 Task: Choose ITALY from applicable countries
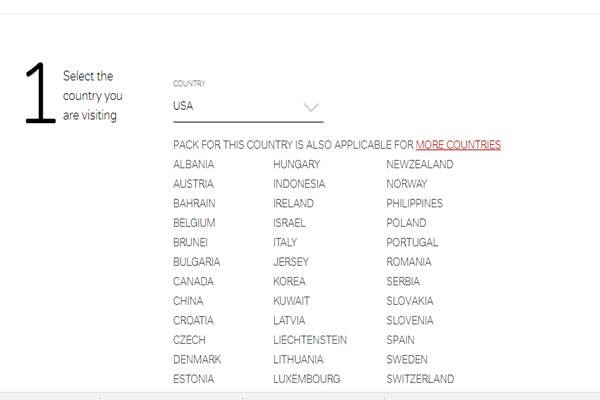pyautogui.click(x=285, y=242)
